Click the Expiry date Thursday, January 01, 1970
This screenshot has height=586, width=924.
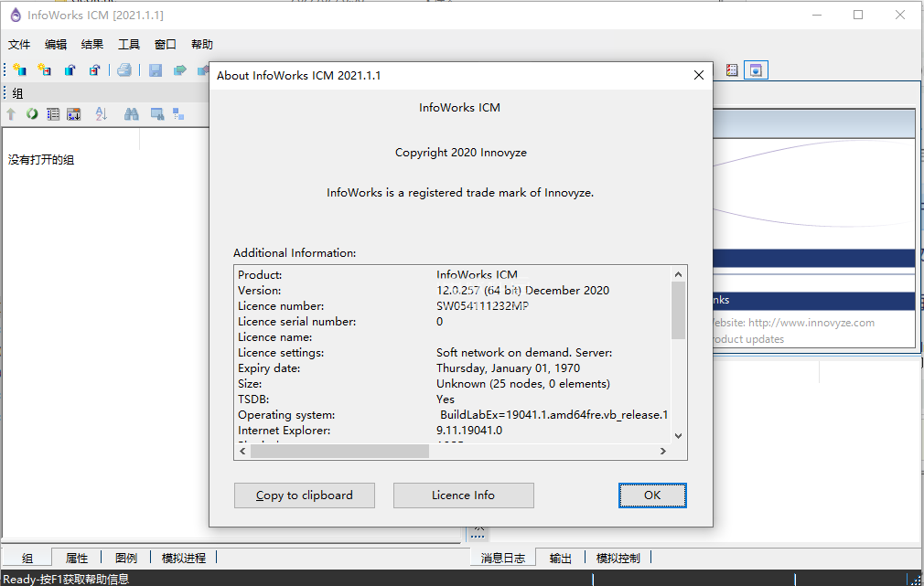(508, 368)
